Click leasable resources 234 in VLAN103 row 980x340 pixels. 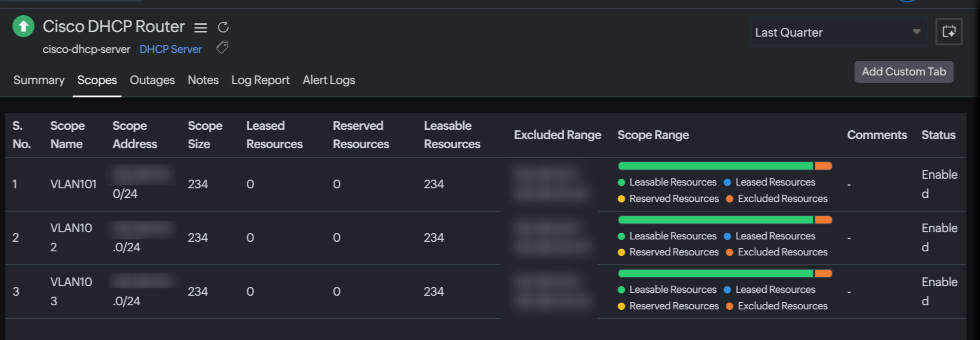[x=434, y=292]
